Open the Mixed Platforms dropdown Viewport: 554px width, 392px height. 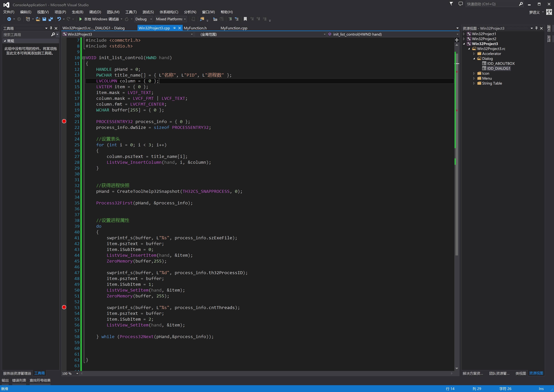(x=185, y=19)
